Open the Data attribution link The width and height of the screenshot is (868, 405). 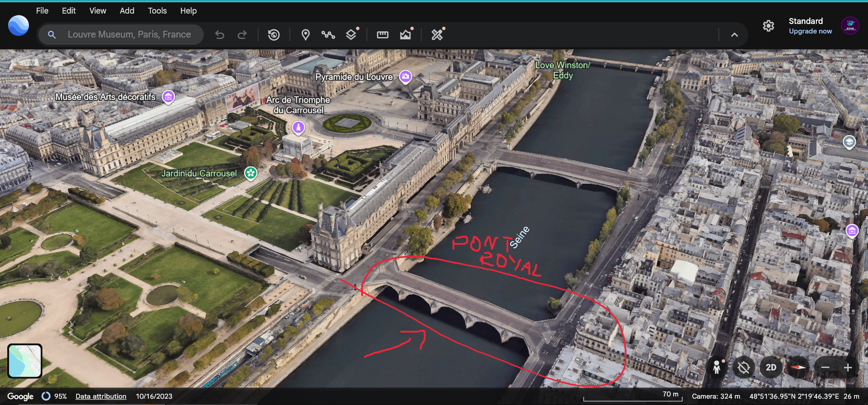click(101, 396)
